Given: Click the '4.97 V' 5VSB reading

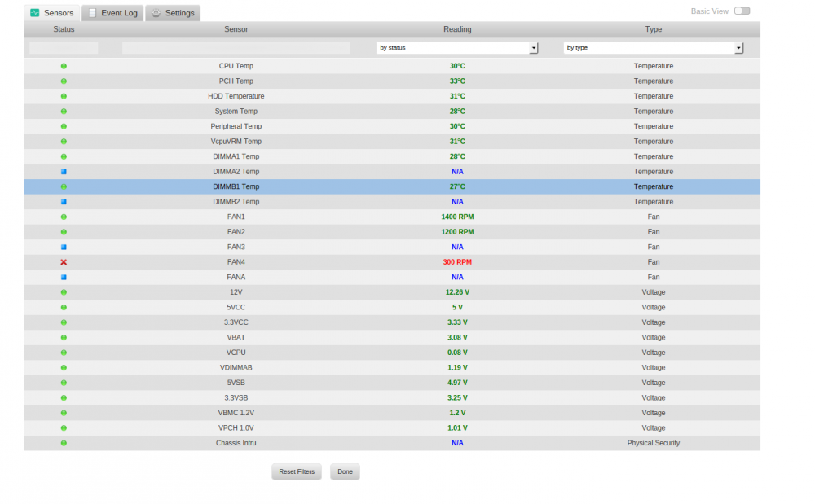Looking at the screenshot, I should tap(457, 383).
